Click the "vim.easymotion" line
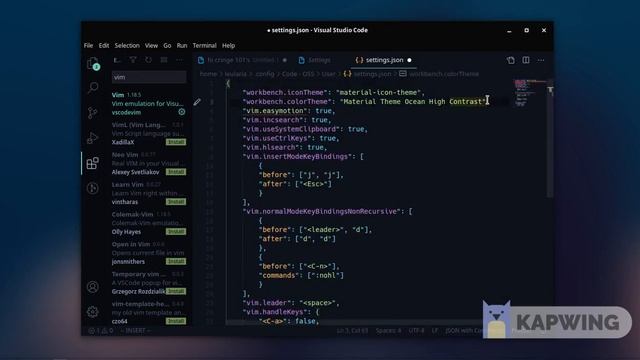This screenshot has width=640, height=360. pyautogui.click(x=289, y=111)
